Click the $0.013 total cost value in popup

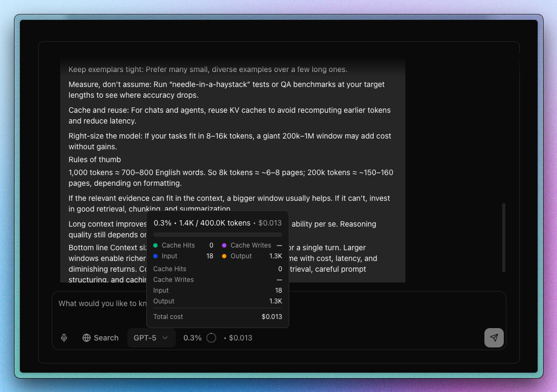(x=272, y=316)
